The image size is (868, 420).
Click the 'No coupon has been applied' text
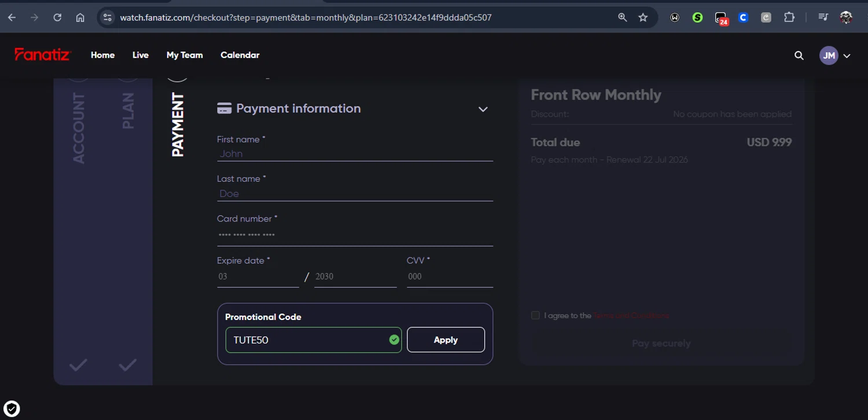point(732,114)
